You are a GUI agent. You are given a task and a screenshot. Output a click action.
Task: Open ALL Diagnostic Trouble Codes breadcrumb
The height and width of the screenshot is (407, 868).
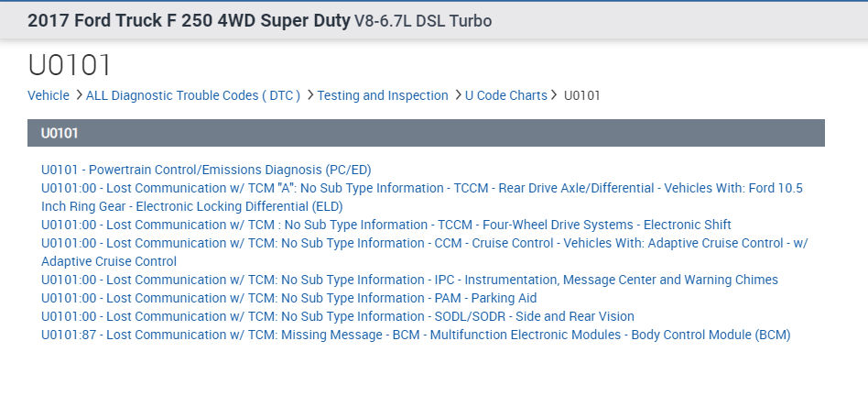(x=192, y=95)
